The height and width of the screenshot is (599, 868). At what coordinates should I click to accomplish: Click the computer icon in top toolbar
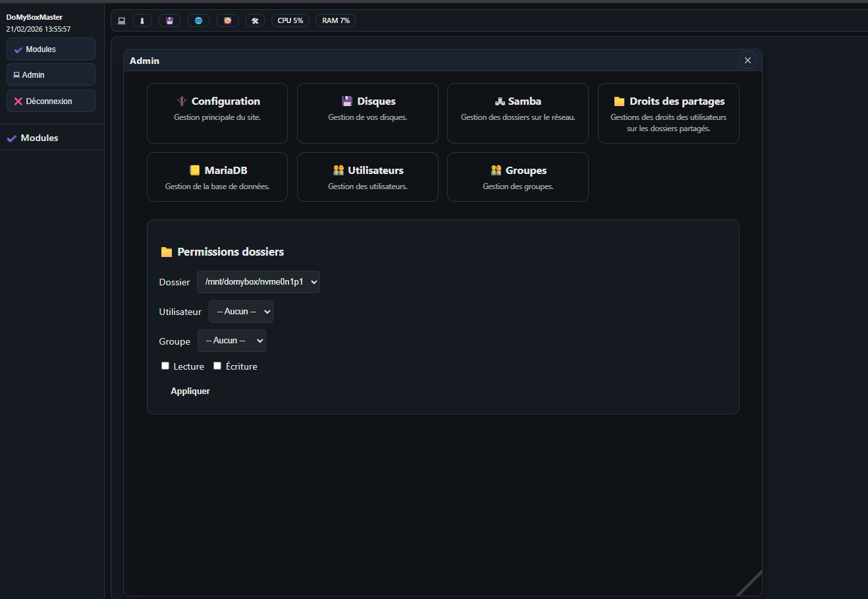[x=122, y=20]
